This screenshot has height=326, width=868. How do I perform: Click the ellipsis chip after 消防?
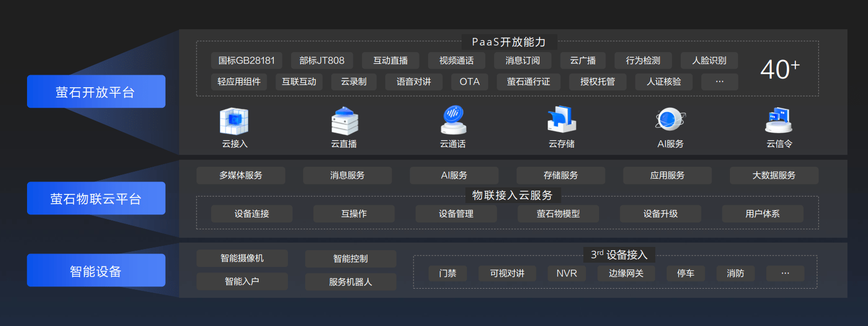click(785, 273)
